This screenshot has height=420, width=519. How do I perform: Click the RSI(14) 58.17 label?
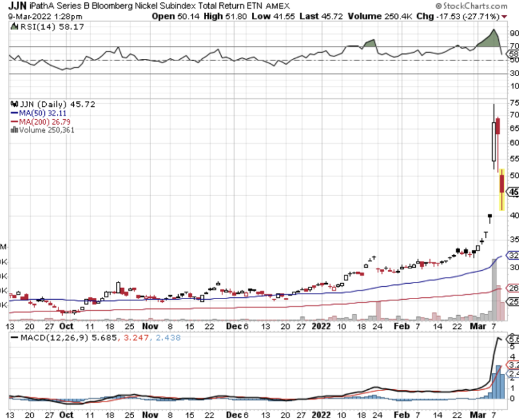52,27
